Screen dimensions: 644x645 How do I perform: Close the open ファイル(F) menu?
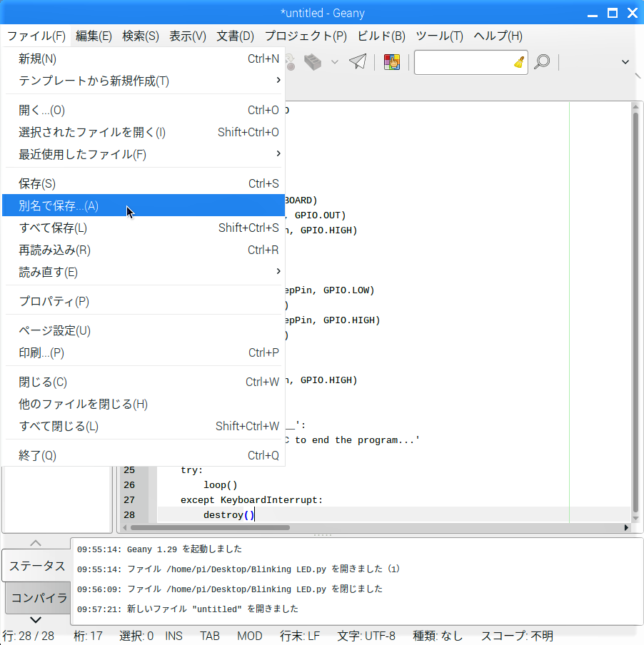click(36, 36)
